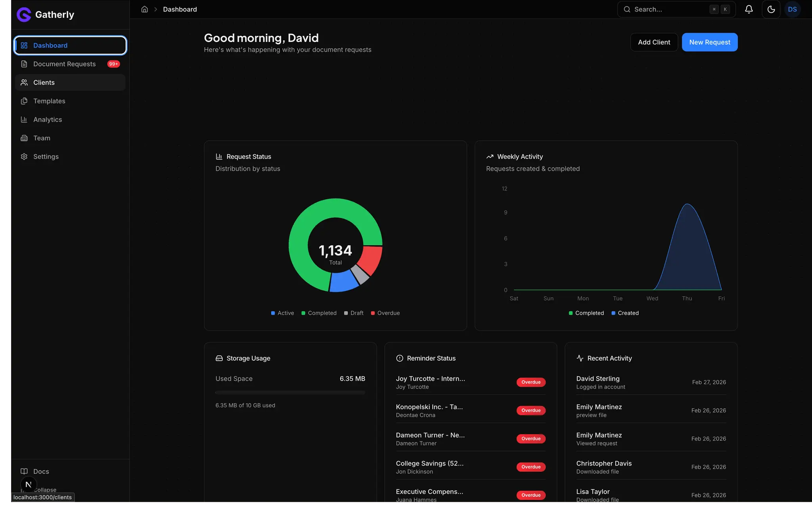This screenshot has height=515, width=812.
Task: Open Settings from sidebar
Action: click(x=70, y=156)
